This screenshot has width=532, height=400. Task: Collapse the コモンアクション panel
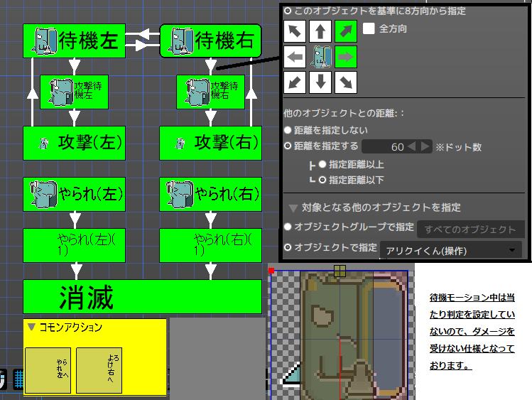[31, 327]
